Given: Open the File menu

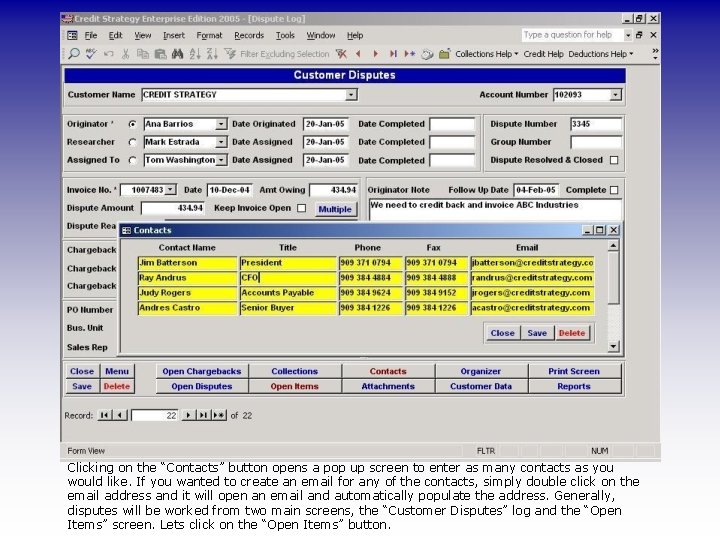Looking at the screenshot, I should [91, 35].
